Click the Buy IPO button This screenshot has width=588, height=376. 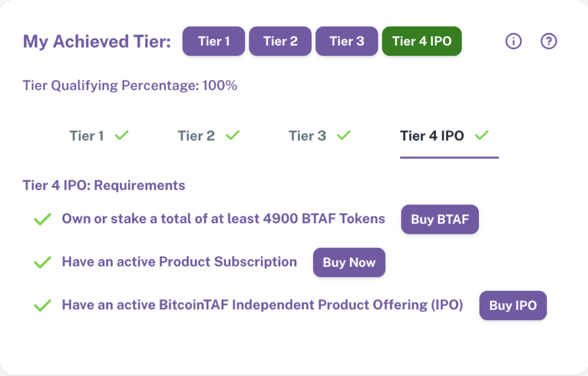point(513,305)
